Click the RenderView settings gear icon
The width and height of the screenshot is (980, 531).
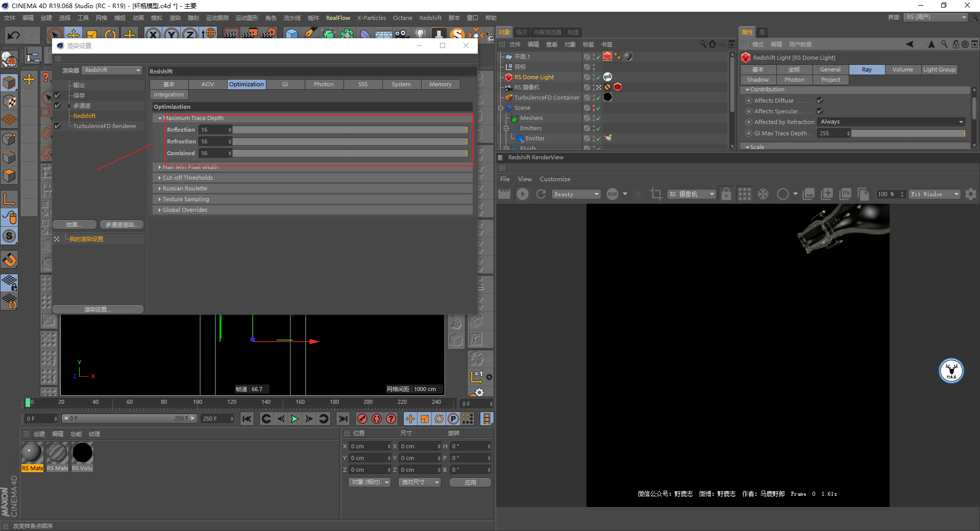click(x=971, y=194)
